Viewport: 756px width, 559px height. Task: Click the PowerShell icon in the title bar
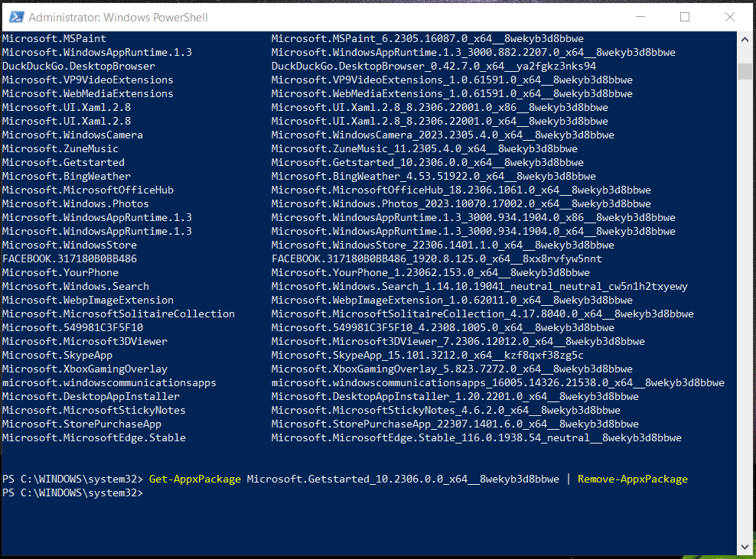tap(15, 16)
